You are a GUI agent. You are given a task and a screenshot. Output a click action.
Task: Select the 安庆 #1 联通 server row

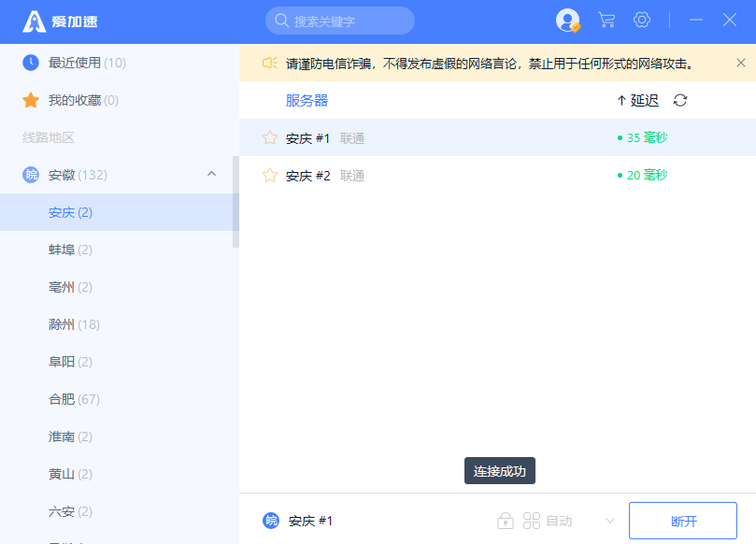(x=497, y=138)
